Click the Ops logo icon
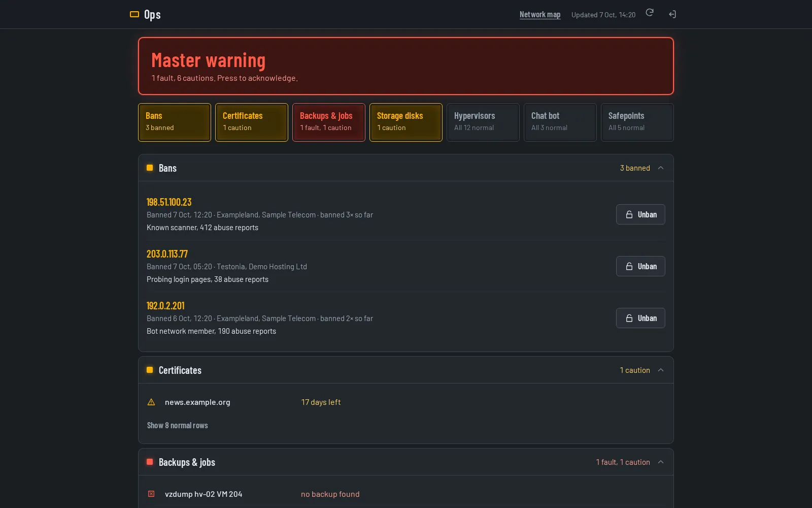Screen dimensions: 812x508 [x=134, y=14]
